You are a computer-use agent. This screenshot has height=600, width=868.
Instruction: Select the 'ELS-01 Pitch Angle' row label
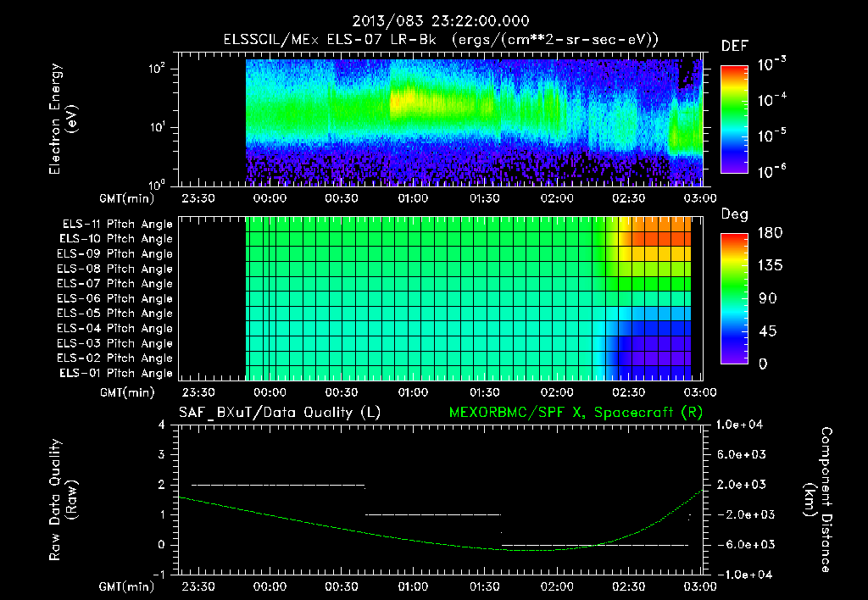tap(116, 374)
